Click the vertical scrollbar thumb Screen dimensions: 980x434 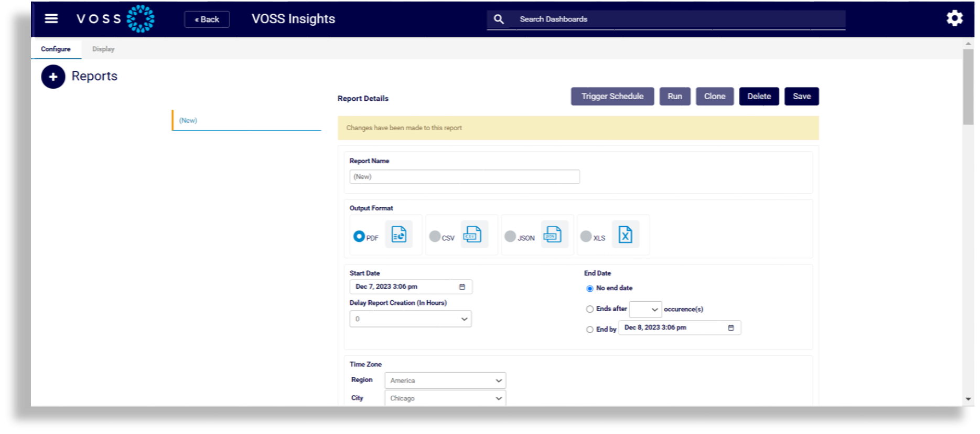coord(968,87)
